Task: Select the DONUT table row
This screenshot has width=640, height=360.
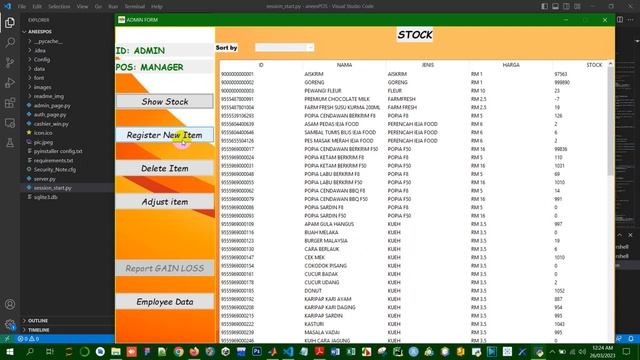Action: pyautogui.click(x=414, y=291)
